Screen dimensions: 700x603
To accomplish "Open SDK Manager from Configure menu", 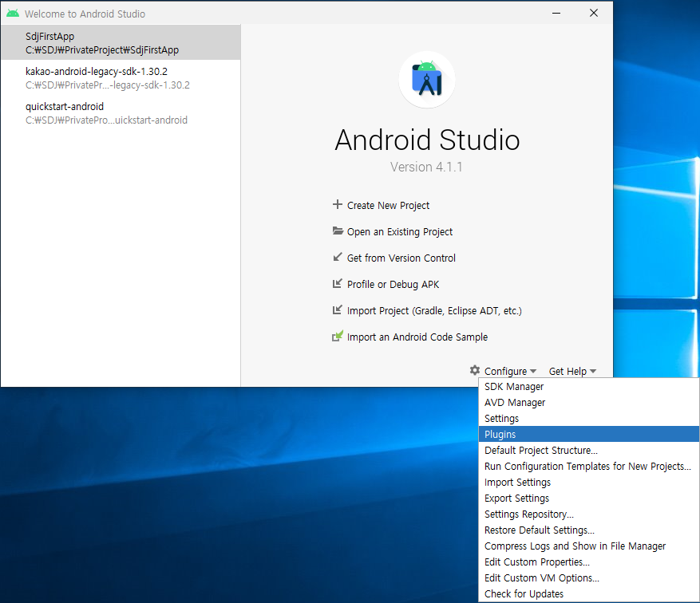I will click(589, 387).
